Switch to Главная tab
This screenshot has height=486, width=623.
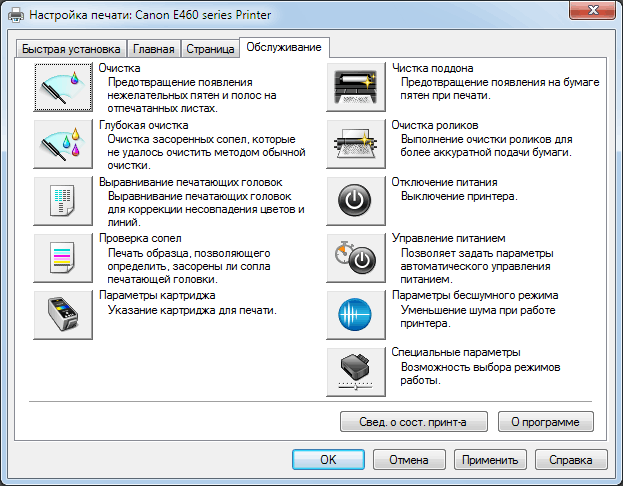pos(154,49)
